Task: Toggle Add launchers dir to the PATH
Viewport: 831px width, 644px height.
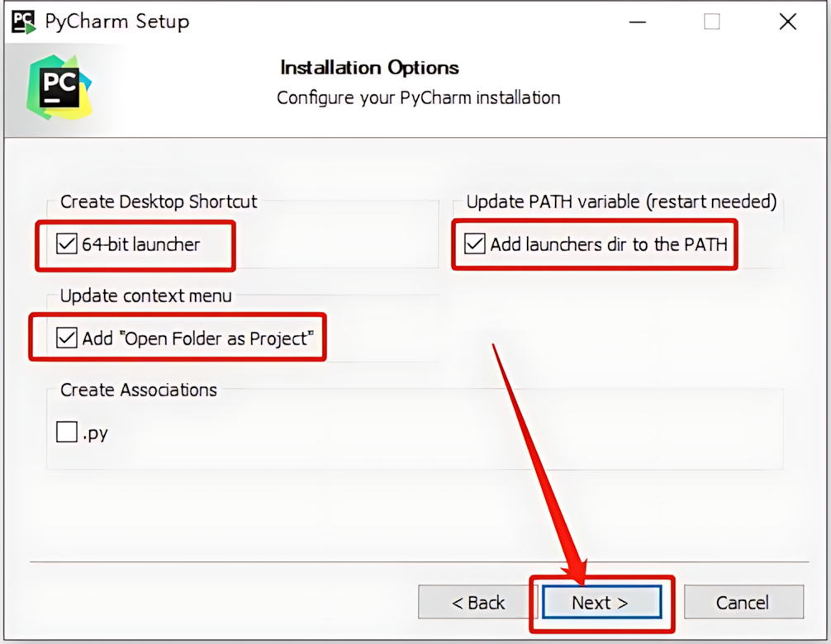Action: 474,244
